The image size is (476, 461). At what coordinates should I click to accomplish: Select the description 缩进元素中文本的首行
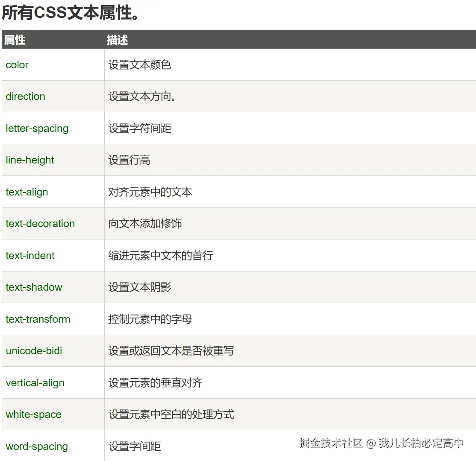(161, 256)
